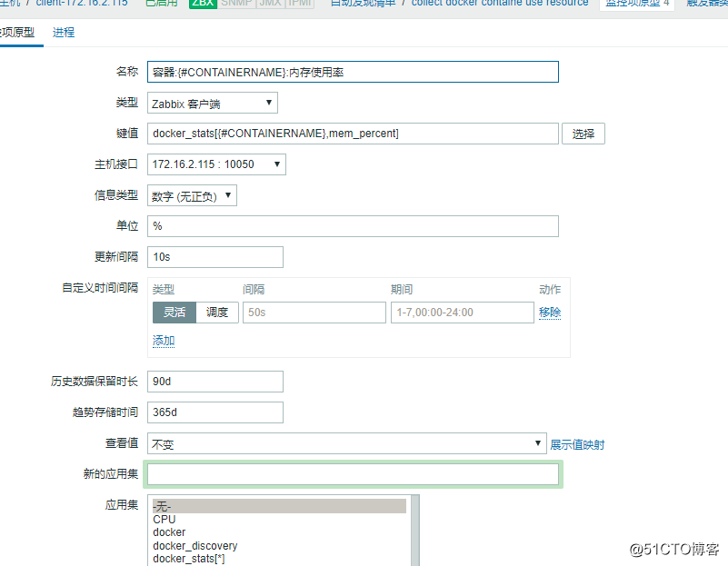
Task: Switch to the 监控项原型 tab
Action: (x=17, y=33)
